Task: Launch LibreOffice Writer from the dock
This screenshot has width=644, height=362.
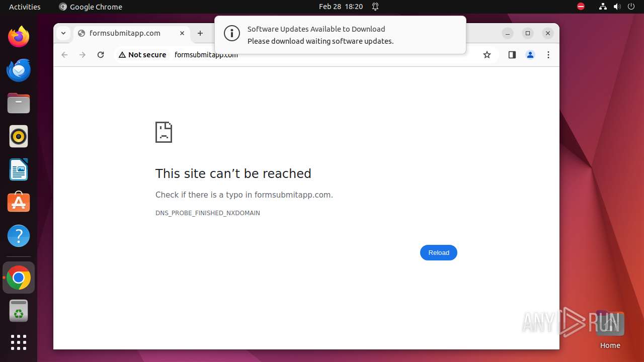Action: [19, 169]
